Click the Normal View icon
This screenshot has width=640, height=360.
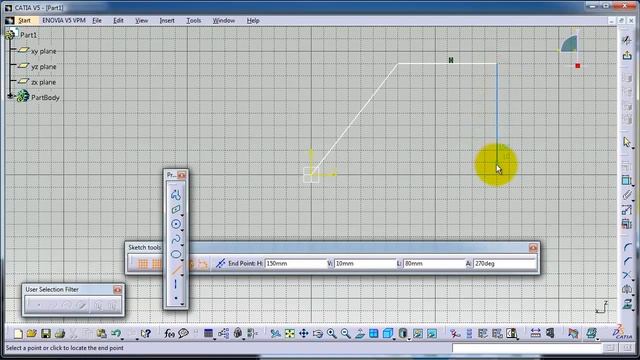[x=360, y=333]
